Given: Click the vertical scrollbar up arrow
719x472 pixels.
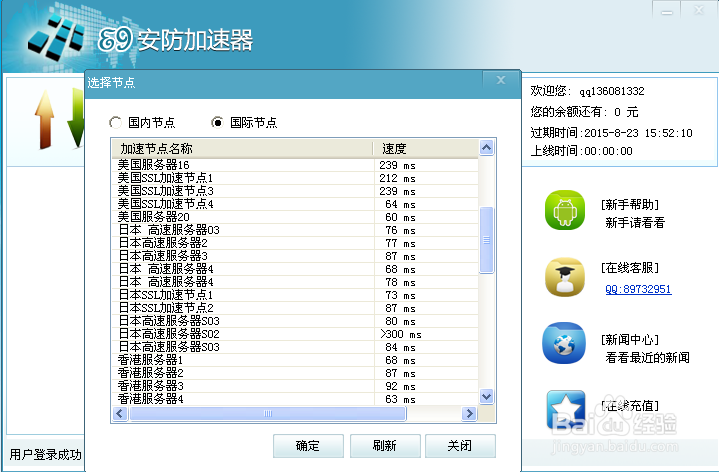Looking at the screenshot, I should [487, 148].
